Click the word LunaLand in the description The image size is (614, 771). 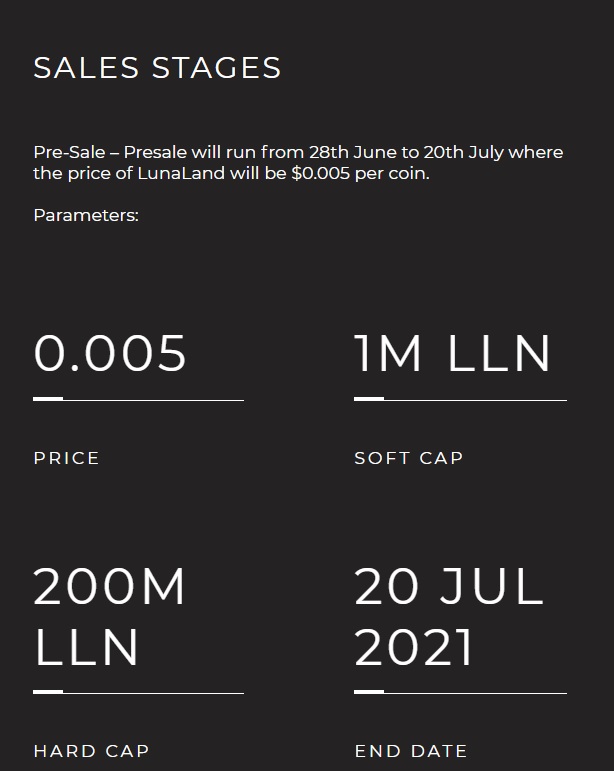(x=181, y=174)
